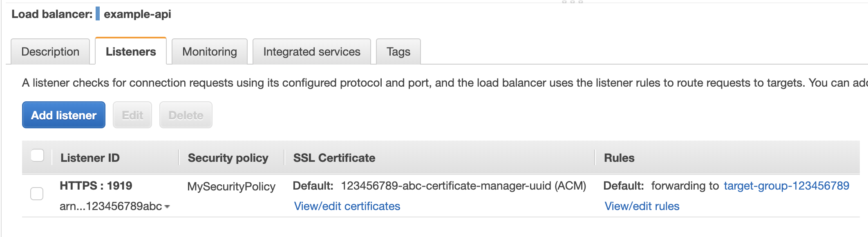The width and height of the screenshot is (868, 237).
Task: Click the panel resize handle dots
Action: [x=572, y=2]
